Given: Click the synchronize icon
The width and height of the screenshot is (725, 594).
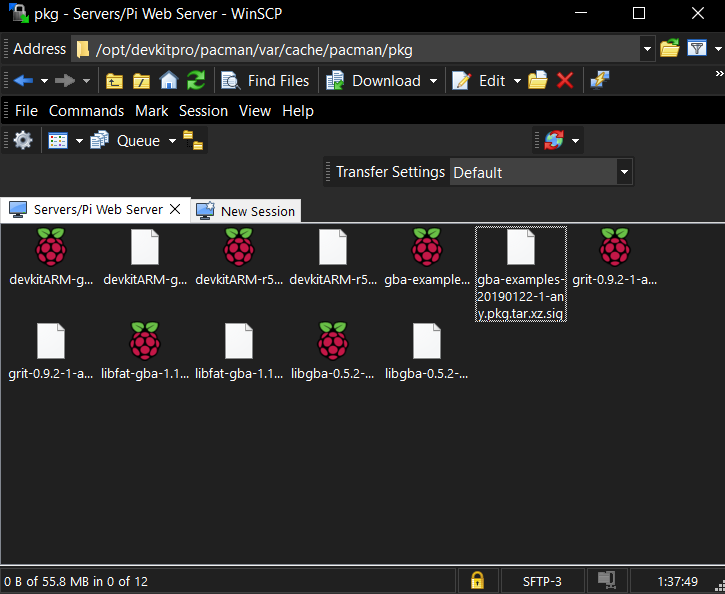Looking at the screenshot, I should [554, 140].
